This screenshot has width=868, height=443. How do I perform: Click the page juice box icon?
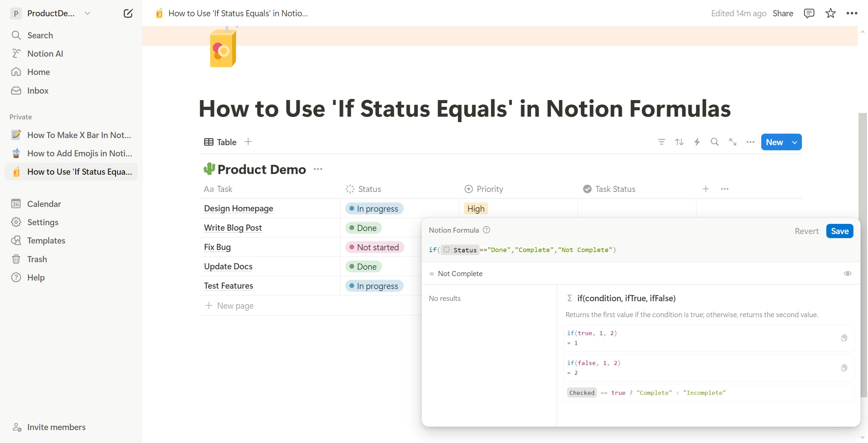coord(223,47)
